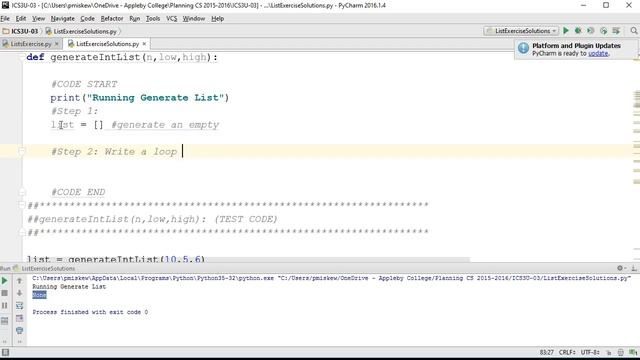Toggle tool window bars at bottom-left corner

(5, 352)
